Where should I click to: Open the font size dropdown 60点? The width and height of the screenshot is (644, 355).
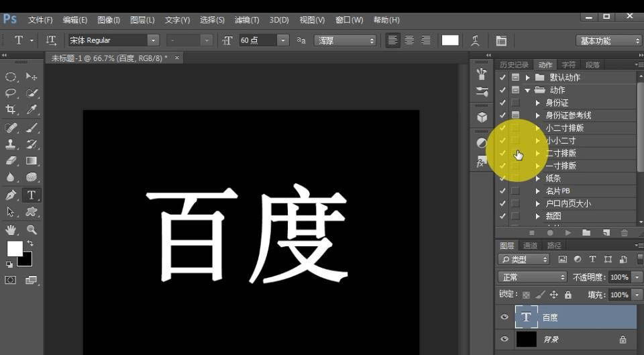tap(282, 40)
